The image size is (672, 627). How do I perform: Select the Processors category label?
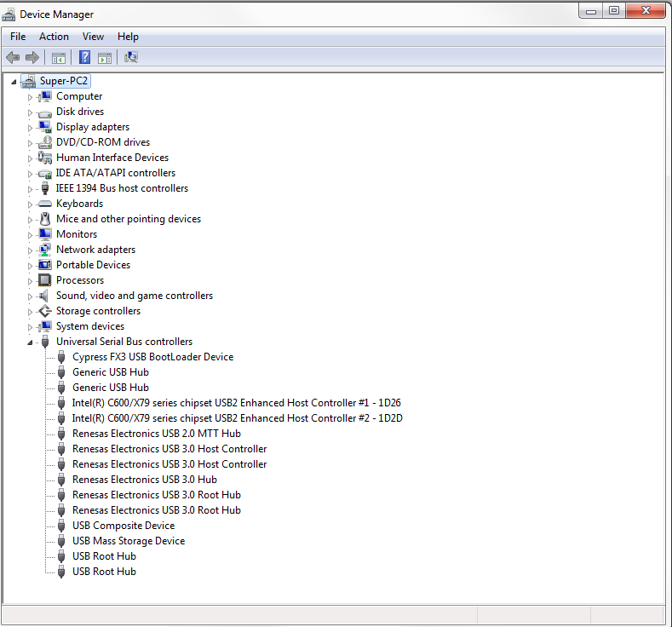(80, 280)
